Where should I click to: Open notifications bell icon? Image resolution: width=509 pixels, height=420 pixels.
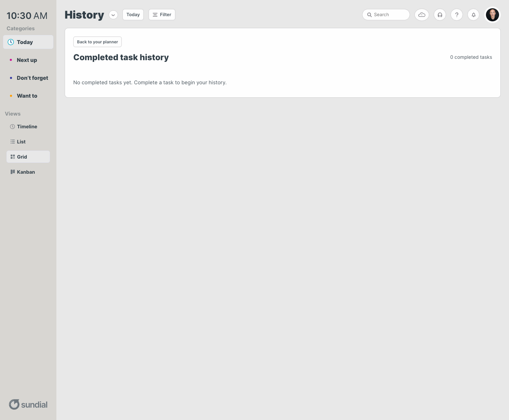point(474,15)
